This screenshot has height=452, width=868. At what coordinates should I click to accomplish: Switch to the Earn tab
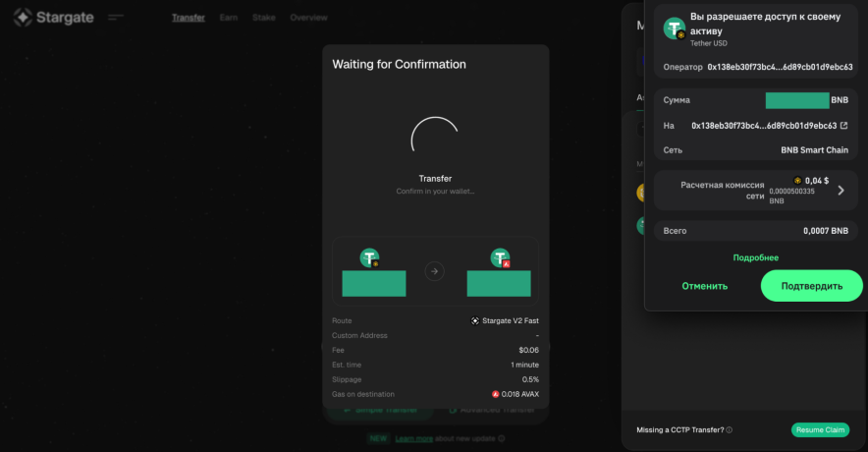point(229,18)
